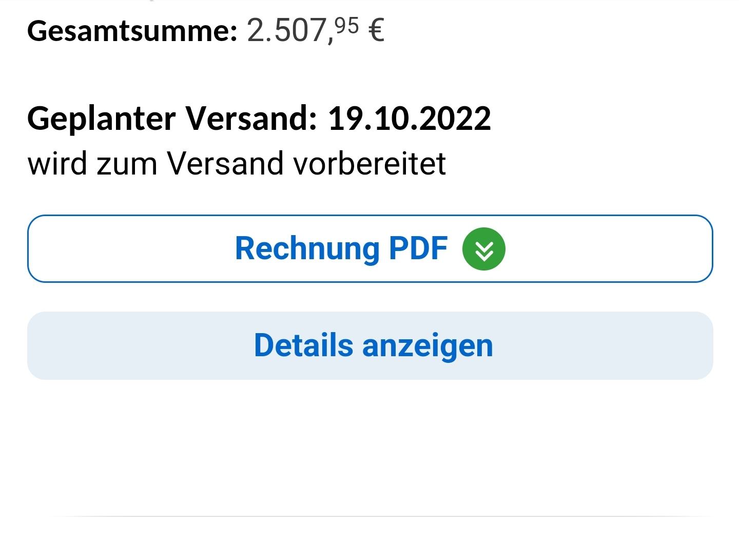Expand order info via Details anzeigen
The height and width of the screenshot is (560, 739).
tap(370, 345)
